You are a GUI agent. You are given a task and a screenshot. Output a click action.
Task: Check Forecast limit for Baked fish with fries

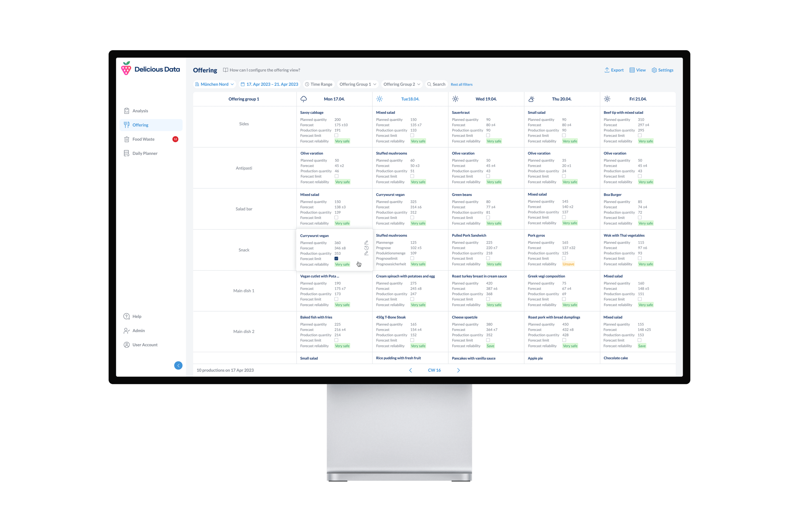pos(336,340)
